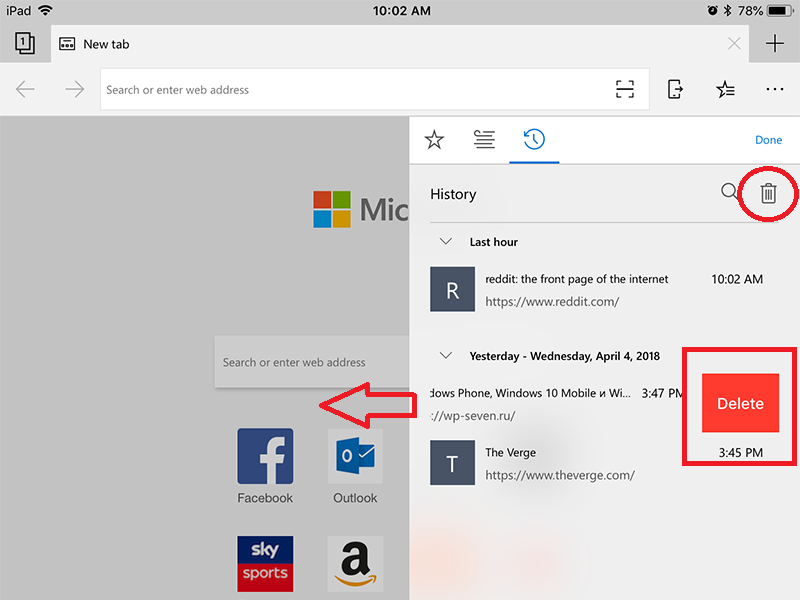Tap the QR scan icon in address bar
Image resolution: width=800 pixels, height=600 pixels.
click(x=624, y=89)
